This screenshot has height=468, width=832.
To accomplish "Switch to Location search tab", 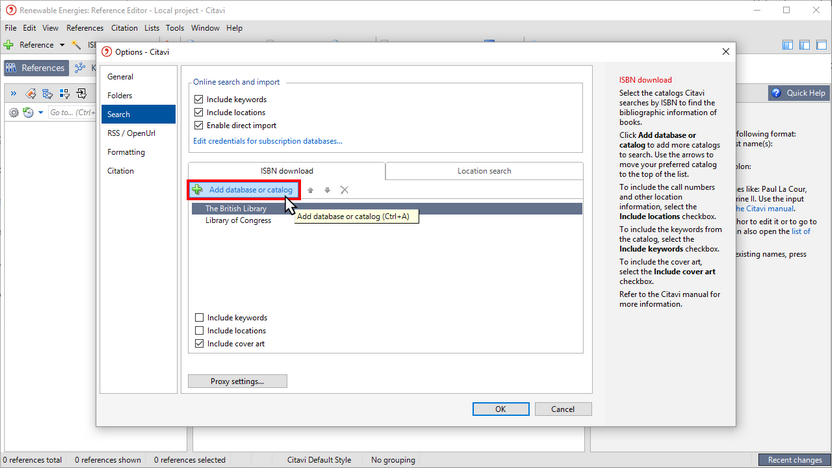I will click(x=484, y=171).
